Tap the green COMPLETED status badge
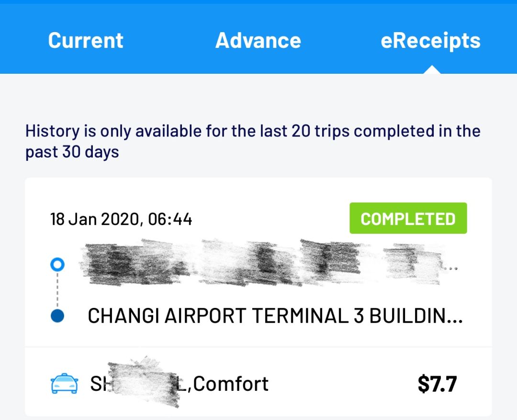This screenshot has height=420, width=517. [x=408, y=218]
